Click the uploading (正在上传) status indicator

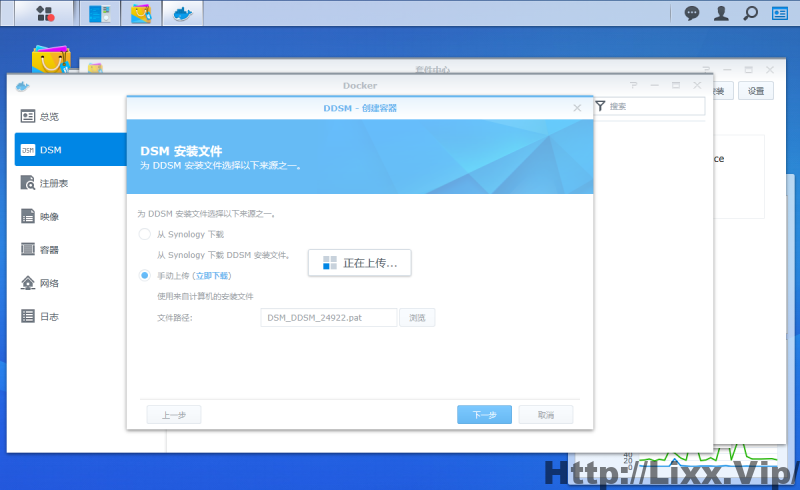click(x=360, y=263)
